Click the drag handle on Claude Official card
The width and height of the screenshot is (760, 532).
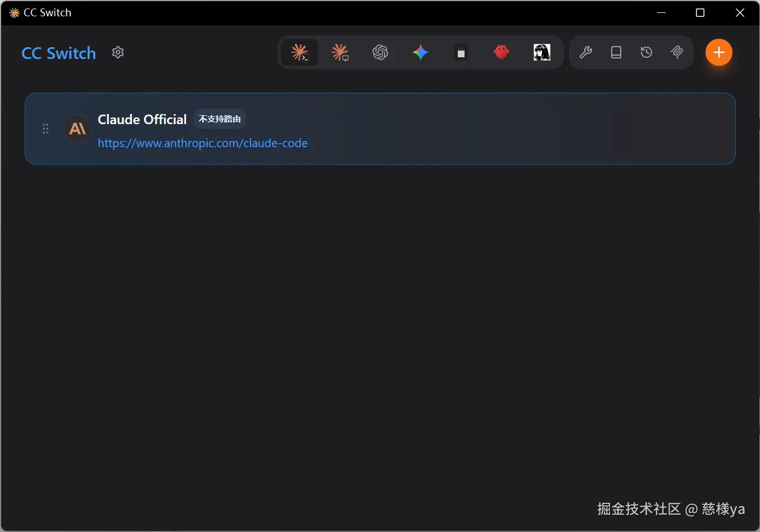pyautogui.click(x=45, y=129)
